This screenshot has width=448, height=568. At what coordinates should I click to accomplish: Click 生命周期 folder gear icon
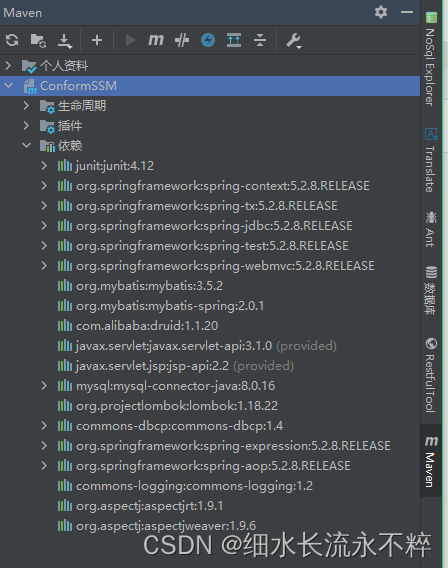click(47, 106)
